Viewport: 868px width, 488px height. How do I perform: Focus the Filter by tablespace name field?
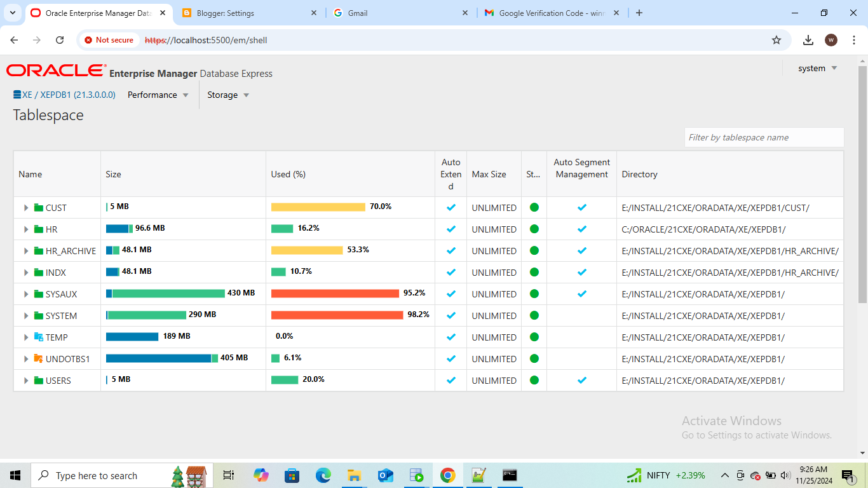pos(764,137)
